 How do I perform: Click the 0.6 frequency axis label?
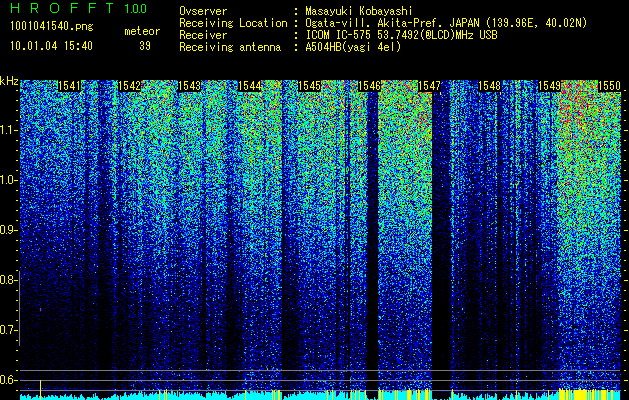(x=9, y=380)
